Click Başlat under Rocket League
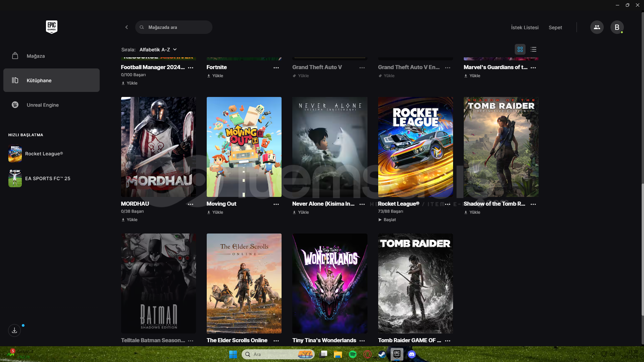Screen dimensions: 644x362 (387, 220)
